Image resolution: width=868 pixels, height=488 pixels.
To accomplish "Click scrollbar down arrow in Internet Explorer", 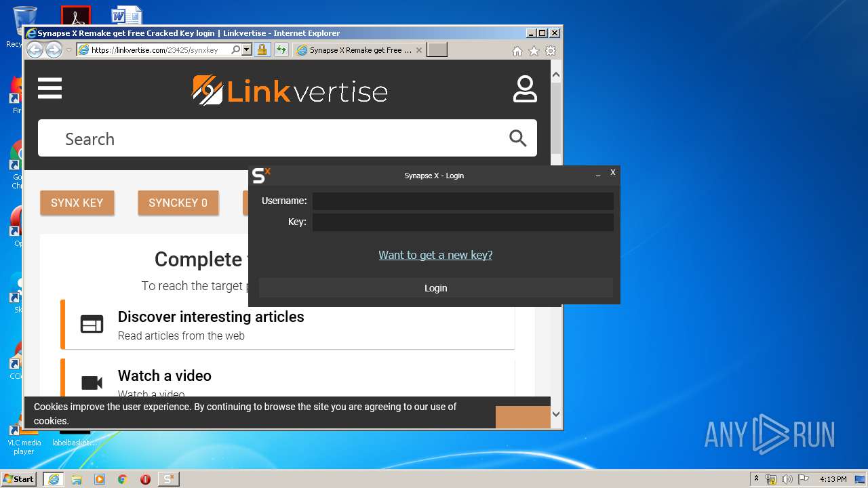I will (x=556, y=413).
